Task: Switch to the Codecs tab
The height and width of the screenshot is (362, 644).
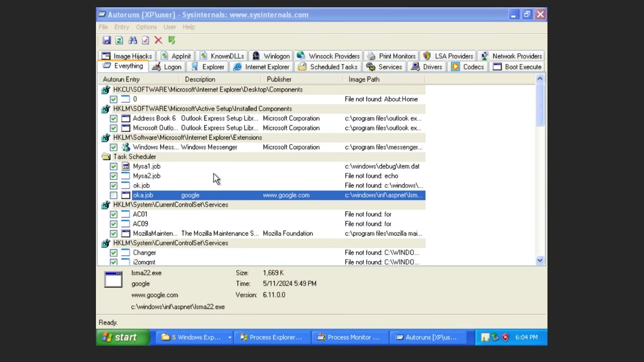Action: click(468, 67)
